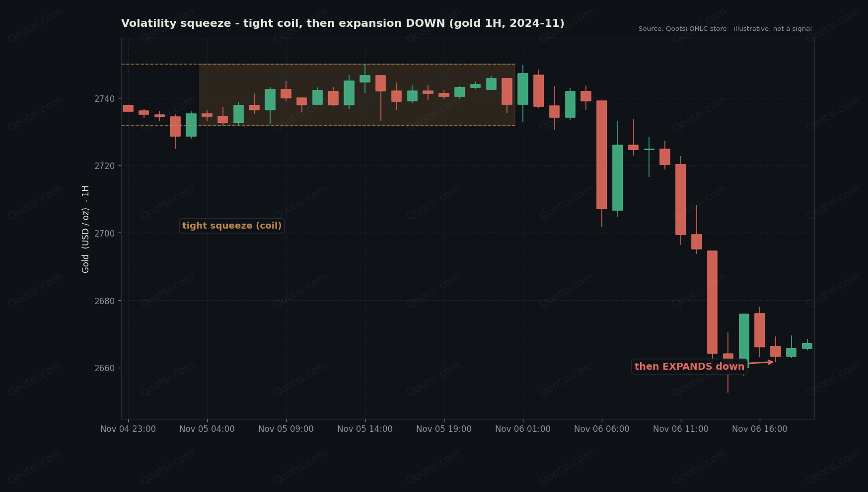Click the chart title text

coord(343,23)
